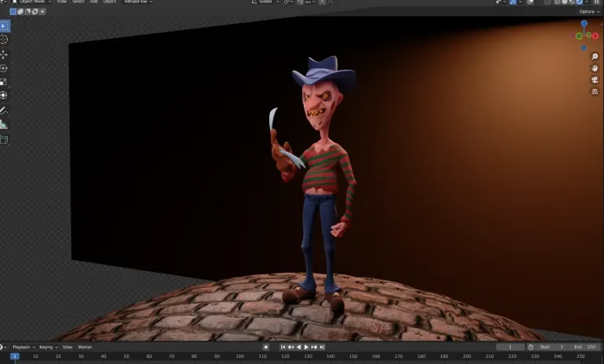Open the Object Mode dropdown
Viewport: 604px width, 364px height.
pyautogui.click(x=32, y=2)
